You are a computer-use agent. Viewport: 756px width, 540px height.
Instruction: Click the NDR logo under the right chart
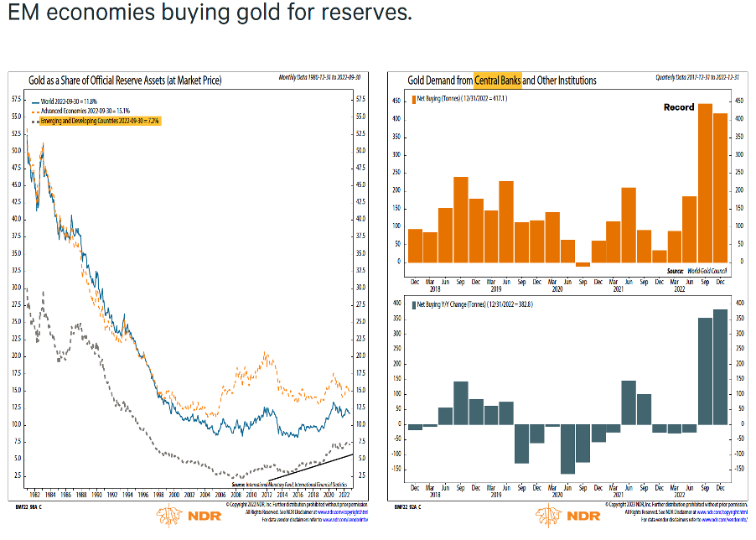tap(560, 514)
